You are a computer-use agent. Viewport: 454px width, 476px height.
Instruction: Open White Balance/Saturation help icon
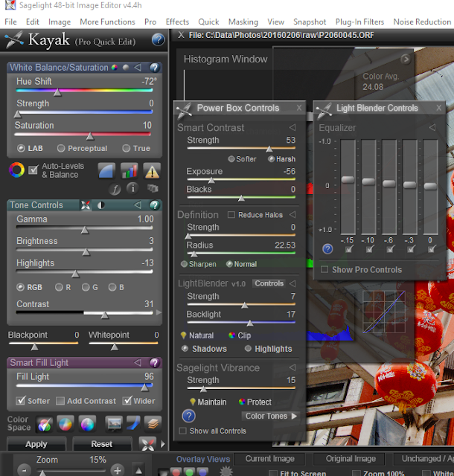pyautogui.click(x=154, y=68)
